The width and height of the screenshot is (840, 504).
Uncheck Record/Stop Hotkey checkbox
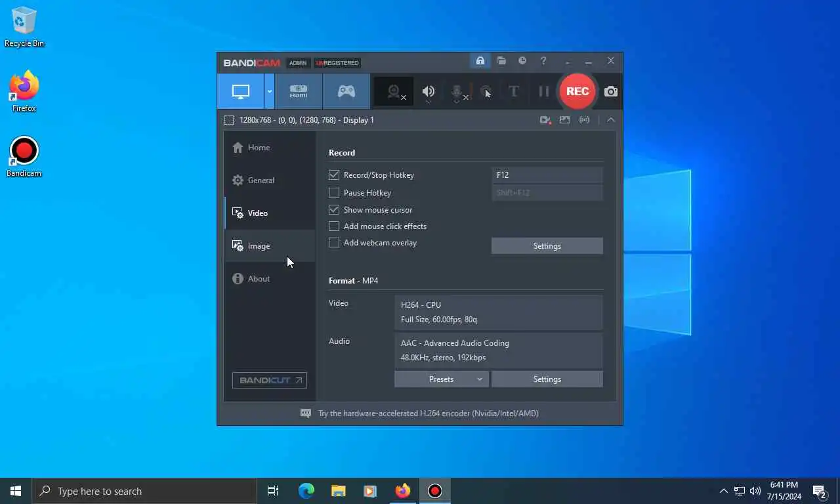click(x=334, y=175)
